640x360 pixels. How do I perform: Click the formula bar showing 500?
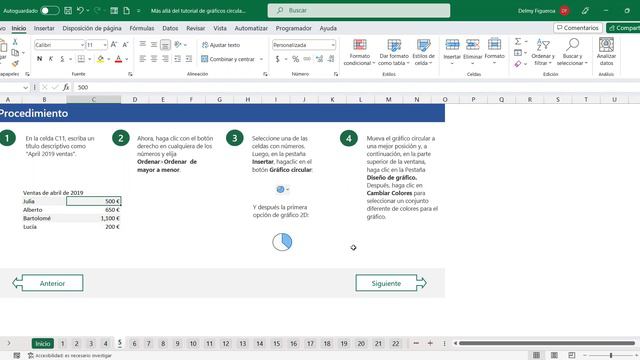click(355, 87)
